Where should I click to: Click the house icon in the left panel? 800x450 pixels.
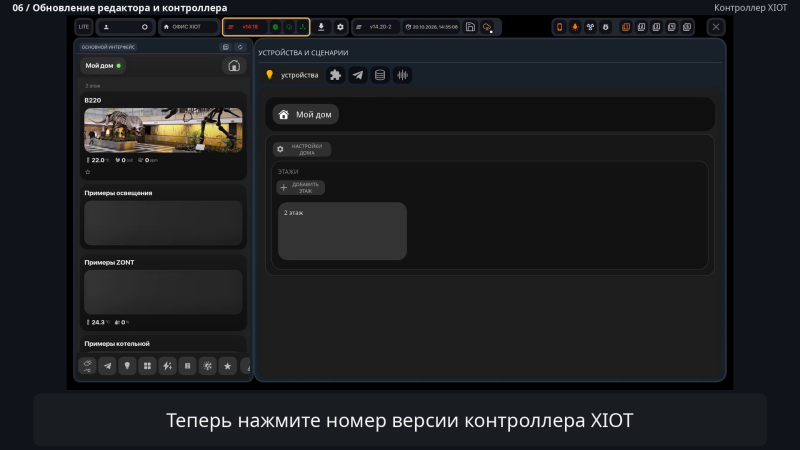(234, 66)
